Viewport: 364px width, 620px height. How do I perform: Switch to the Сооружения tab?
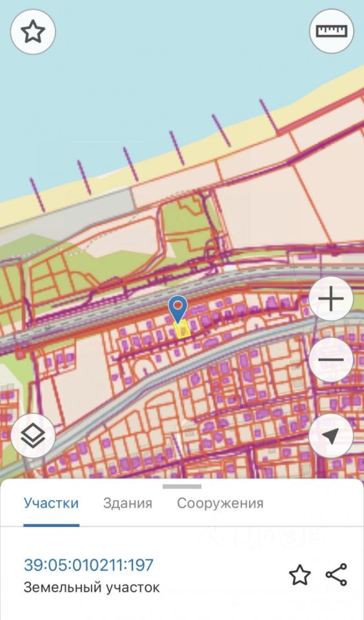point(220,503)
